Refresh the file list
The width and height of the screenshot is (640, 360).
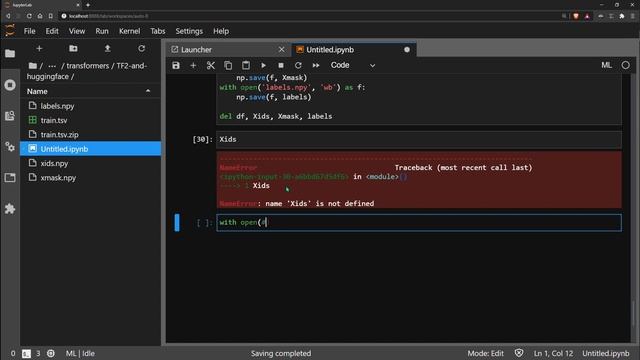(141, 49)
